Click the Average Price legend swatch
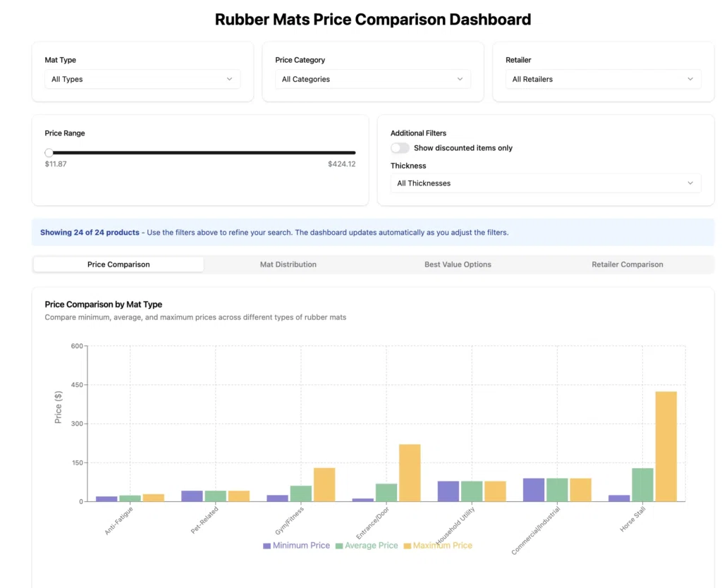The image size is (722, 588). tap(339, 546)
